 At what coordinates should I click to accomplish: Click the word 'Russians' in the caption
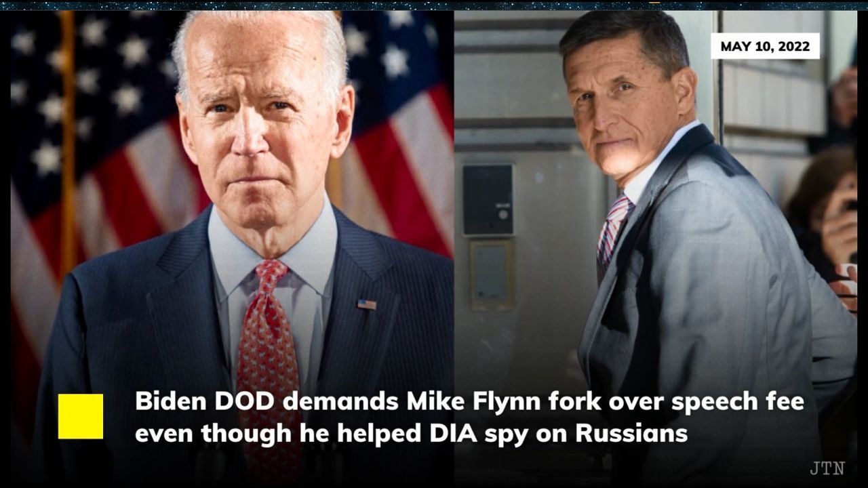(632, 434)
